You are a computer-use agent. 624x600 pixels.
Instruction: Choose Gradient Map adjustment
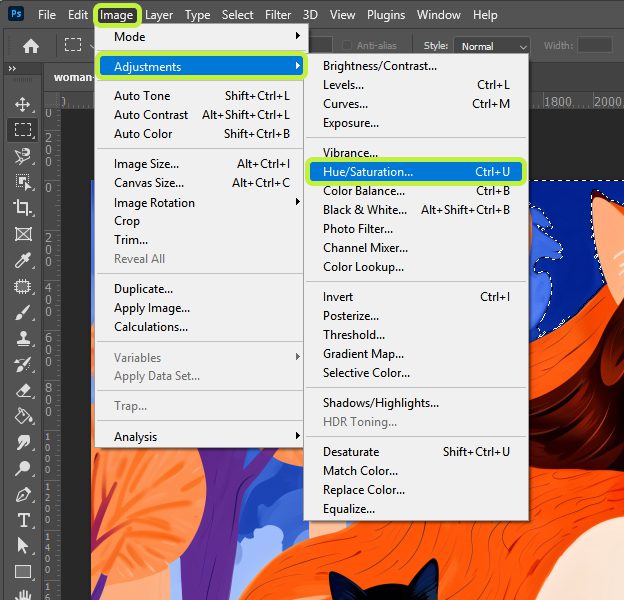tap(416, 354)
